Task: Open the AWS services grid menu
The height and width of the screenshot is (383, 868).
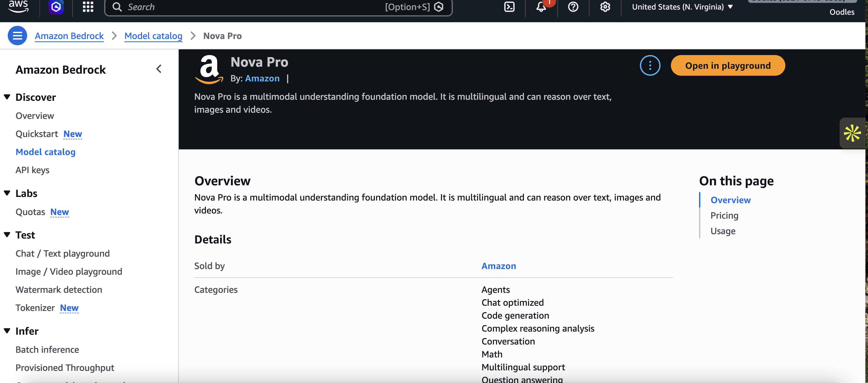Action: click(x=88, y=7)
